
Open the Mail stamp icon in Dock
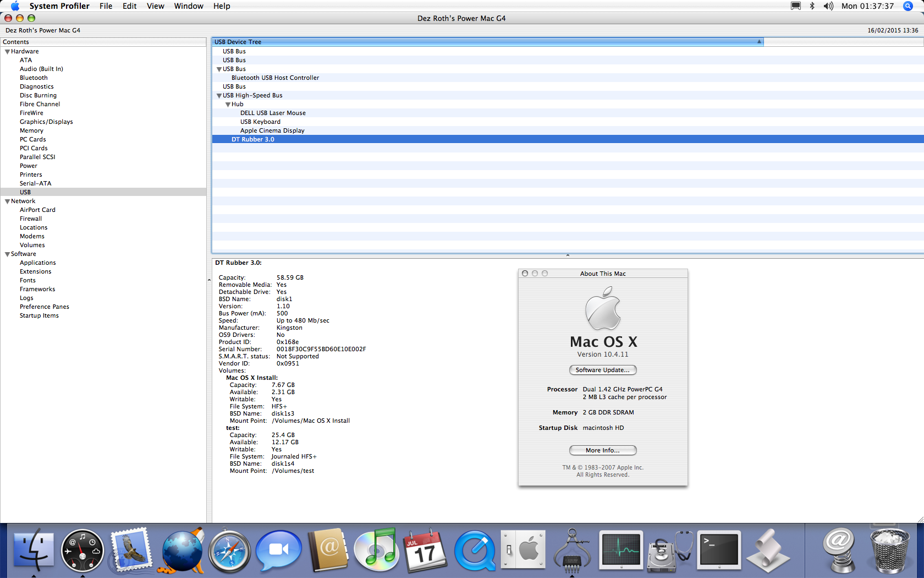click(x=131, y=550)
